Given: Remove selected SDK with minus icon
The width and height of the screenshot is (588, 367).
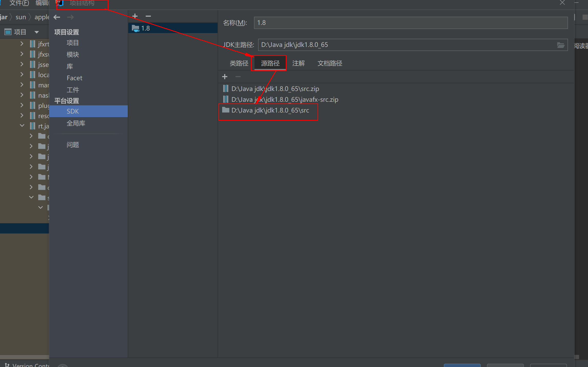Looking at the screenshot, I should click(x=148, y=16).
